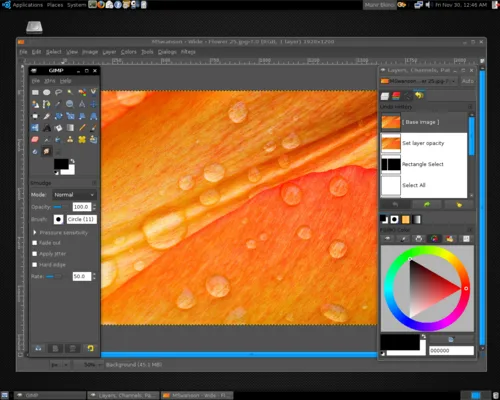Open the Undo History tab menu button
The image size is (500, 400).
click(470, 107)
